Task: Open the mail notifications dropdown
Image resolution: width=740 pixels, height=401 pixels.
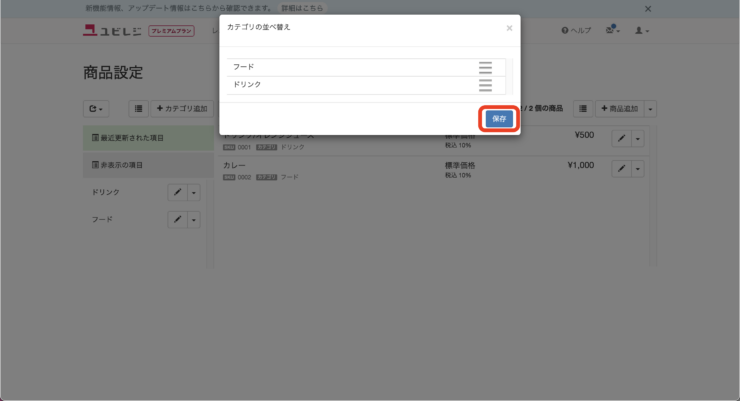Action: (x=613, y=30)
